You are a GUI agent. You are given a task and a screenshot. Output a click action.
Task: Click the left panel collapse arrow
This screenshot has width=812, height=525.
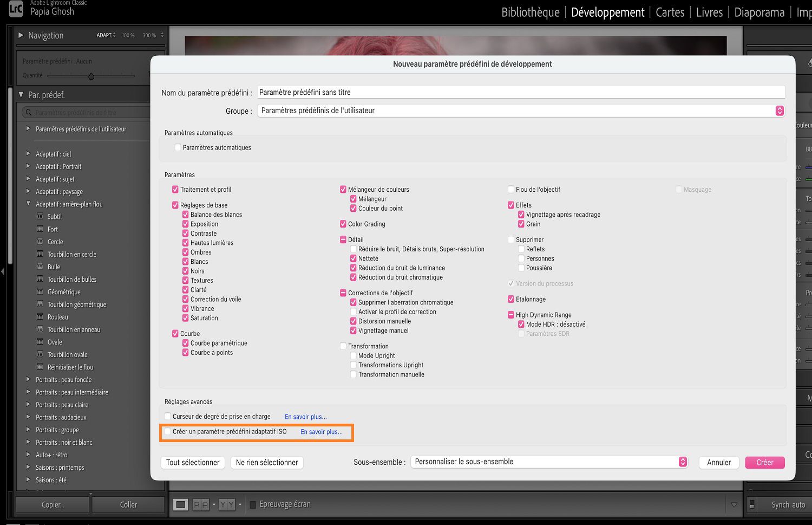click(3, 271)
